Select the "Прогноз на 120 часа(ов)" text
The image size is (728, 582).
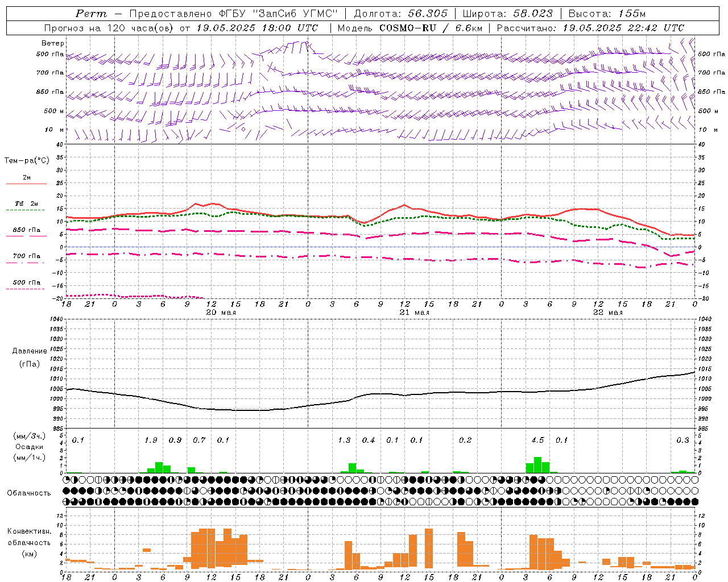pos(110,28)
